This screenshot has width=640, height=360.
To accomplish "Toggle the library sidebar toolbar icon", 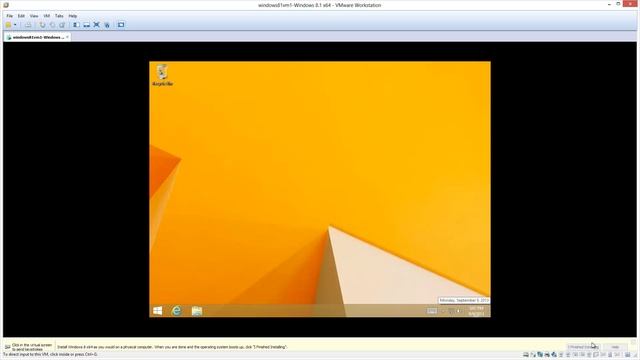I will coord(76,25).
